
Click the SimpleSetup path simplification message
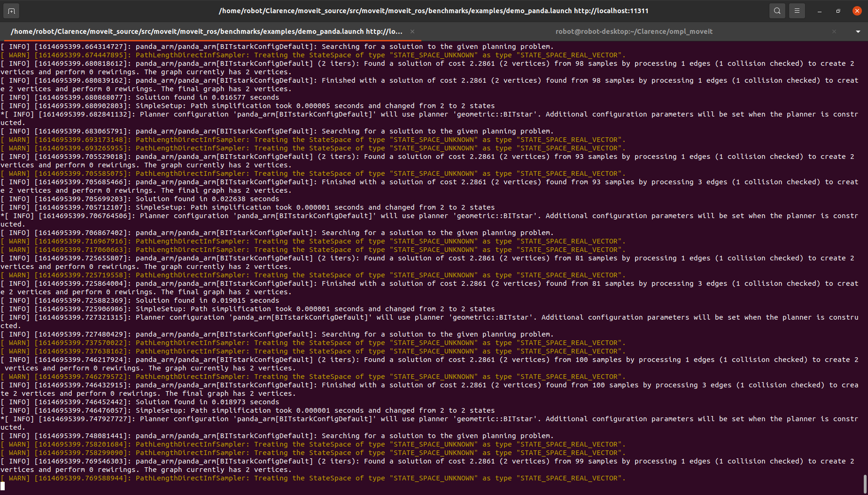pyautogui.click(x=315, y=105)
